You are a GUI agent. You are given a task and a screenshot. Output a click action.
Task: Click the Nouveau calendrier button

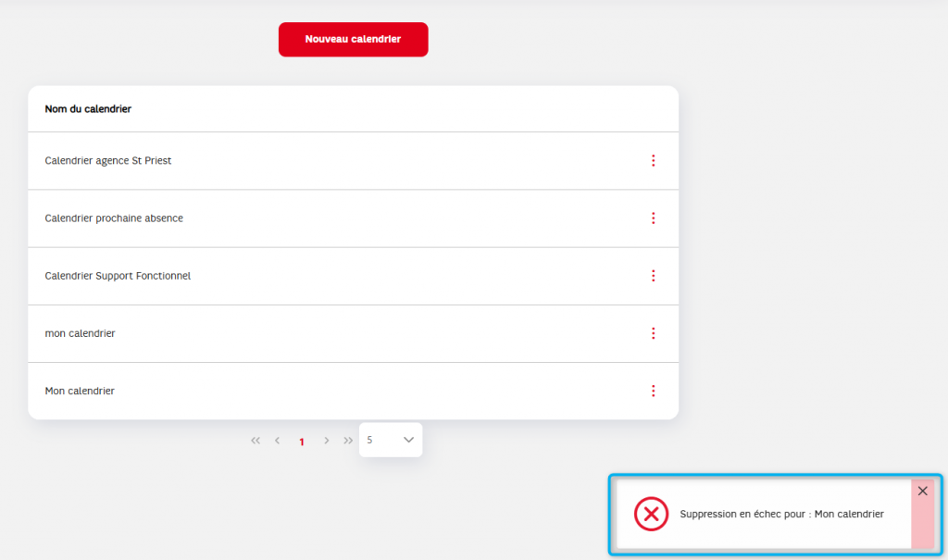pos(353,39)
